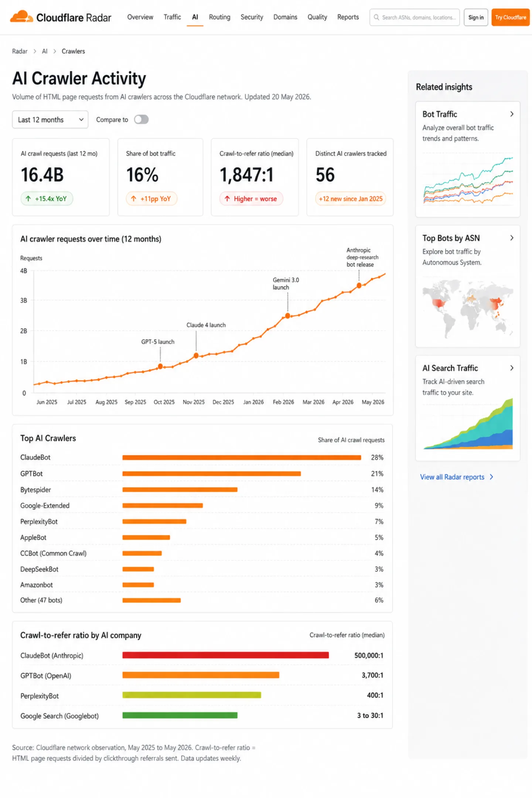Viewport: 532px width, 798px height.
Task: Click the DeepSeekBot row label
Action: tap(39, 569)
